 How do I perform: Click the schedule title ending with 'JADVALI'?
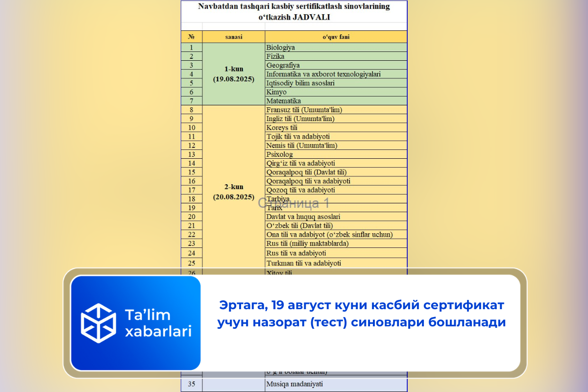[x=294, y=12]
